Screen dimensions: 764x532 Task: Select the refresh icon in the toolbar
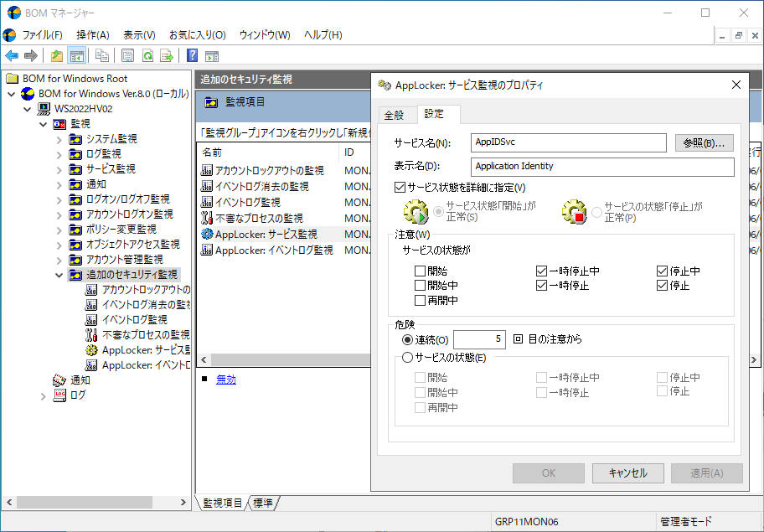coord(148,55)
